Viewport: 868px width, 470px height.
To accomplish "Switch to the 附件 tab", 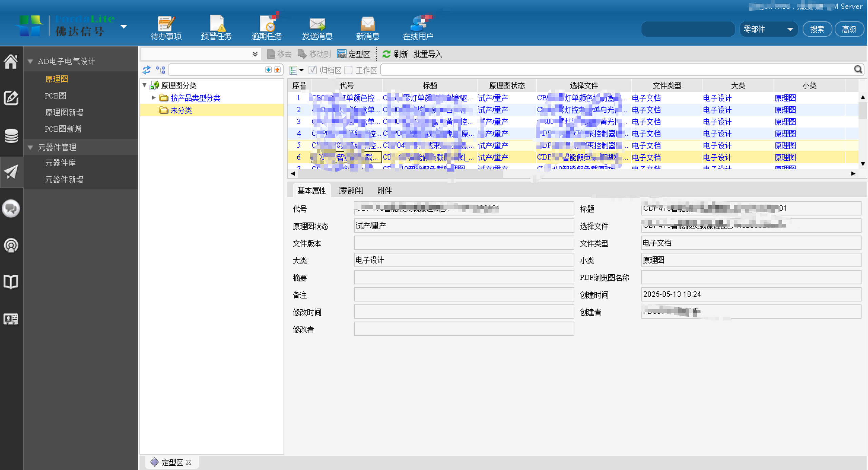I will [x=384, y=191].
